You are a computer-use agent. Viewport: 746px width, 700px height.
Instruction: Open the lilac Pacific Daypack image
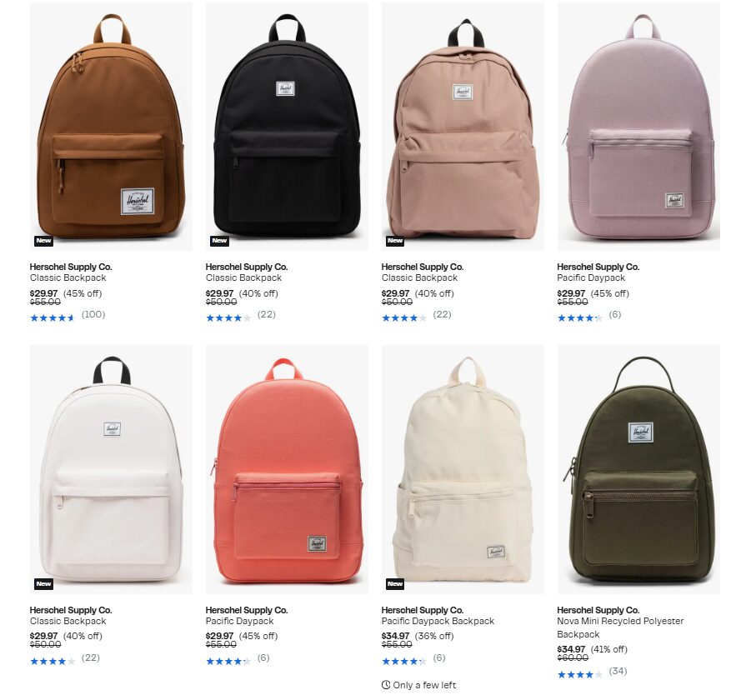(x=638, y=127)
